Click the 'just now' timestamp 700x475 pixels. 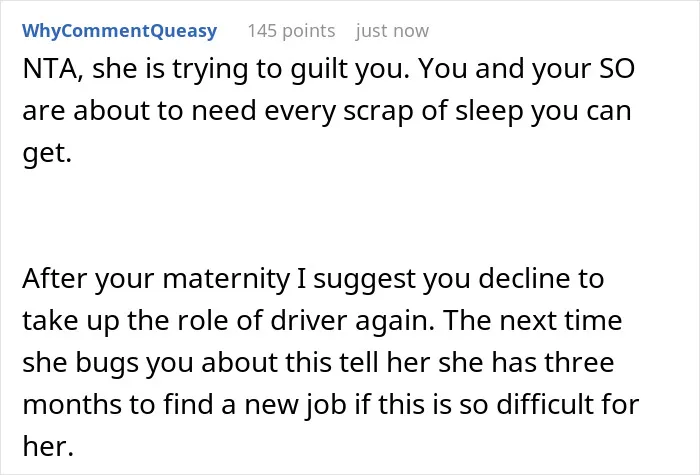[x=392, y=31]
